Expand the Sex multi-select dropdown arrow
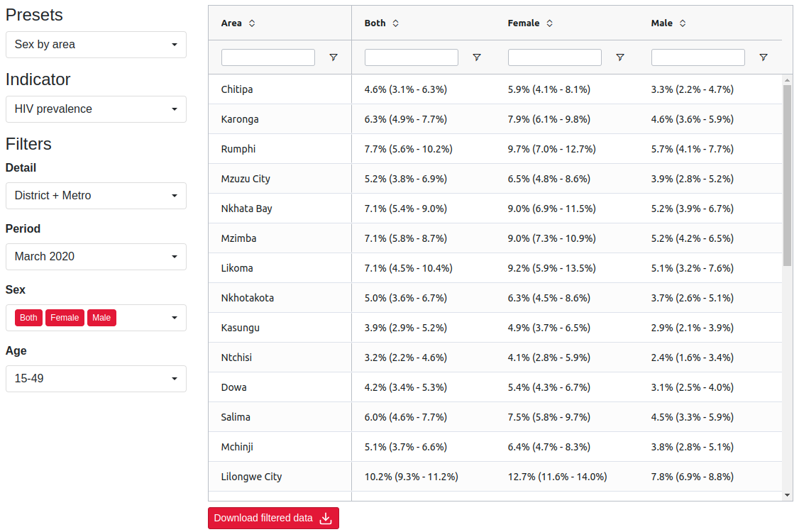Viewport: 799px width, 532px height. 175,318
